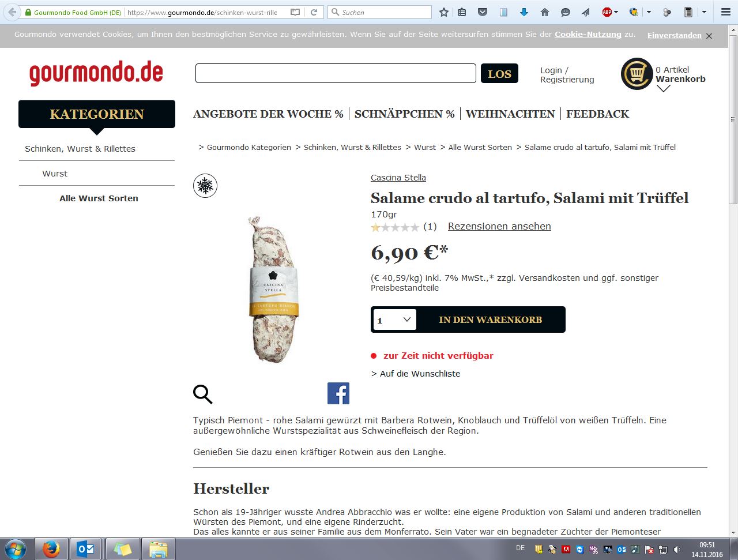Open Firefox home page icon
Viewport: 738px width, 560px height.
pyautogui.click(x=545, y=12)
